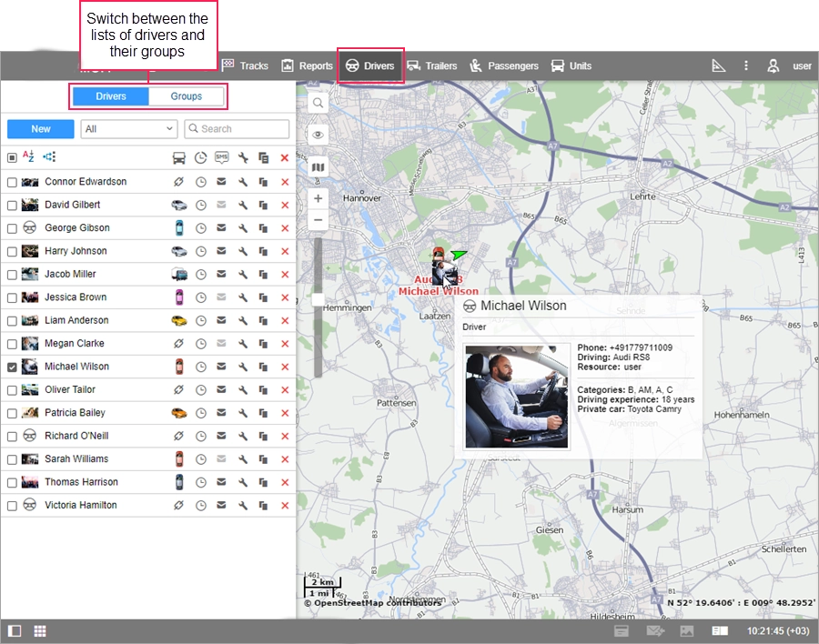
Task: Click the header copy icon
Action: [264, 157]
